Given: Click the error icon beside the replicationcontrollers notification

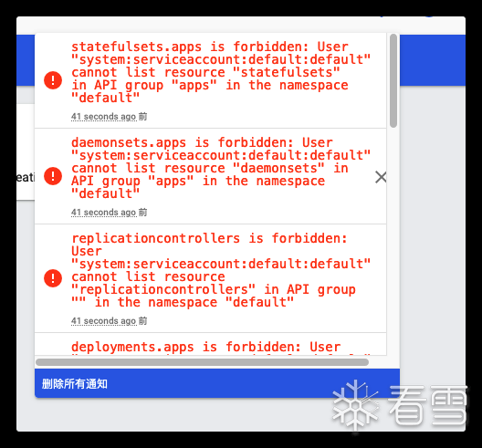Looking at the screenshot, I should click(53, 278).
